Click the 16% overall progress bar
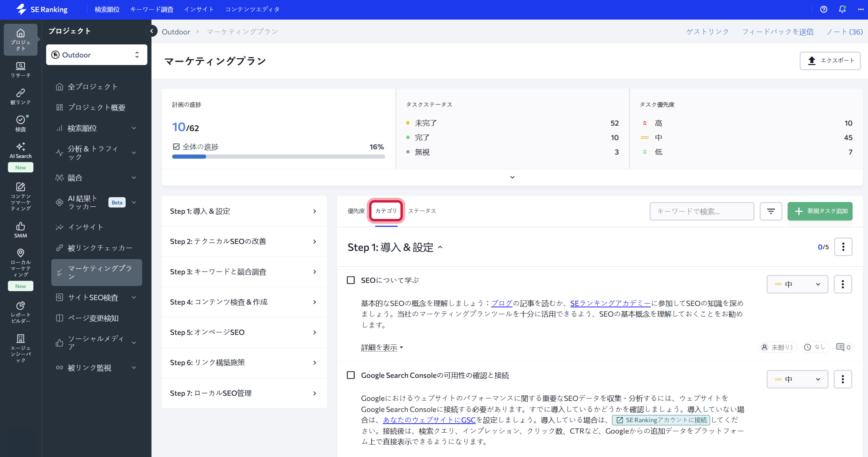868x457 pixels. click(278, 156)
